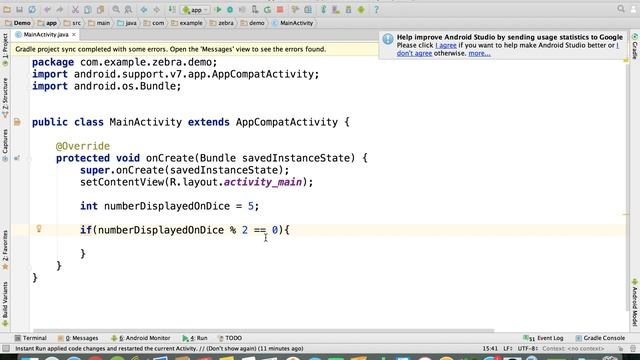Click the Attach debugger icon
640x360 pixels.
[x=255, y=9]
